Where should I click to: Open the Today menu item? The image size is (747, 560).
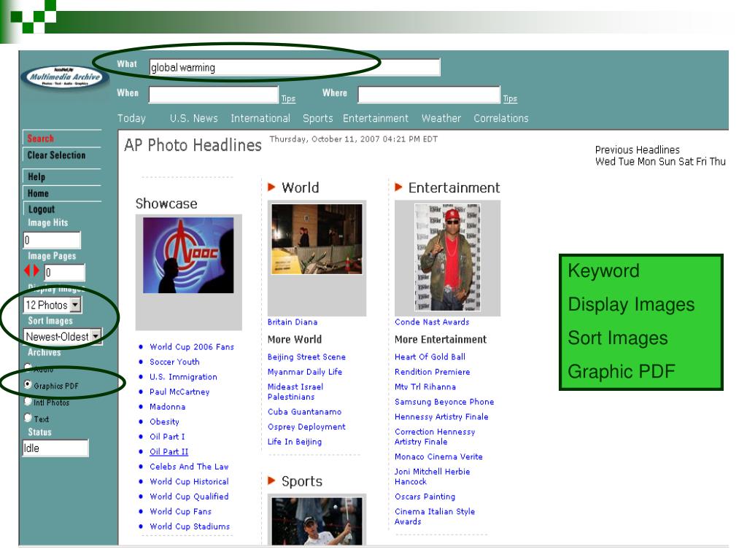tap(131, 118)
